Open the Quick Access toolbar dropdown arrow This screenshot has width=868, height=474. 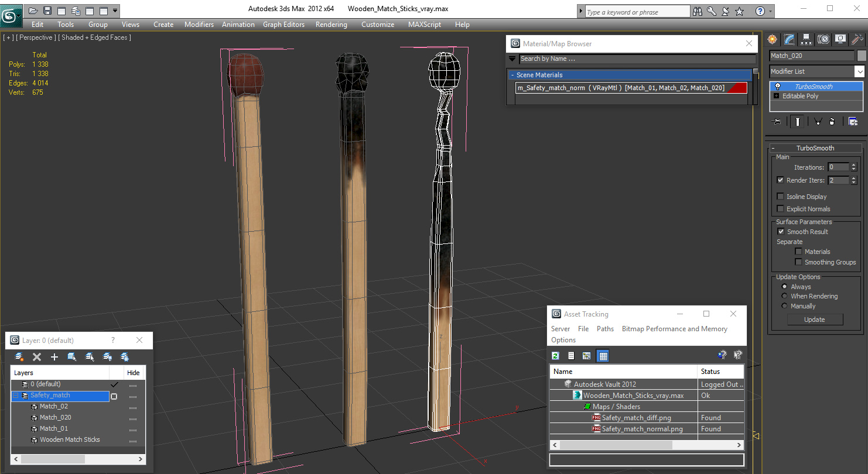(115, 11)
